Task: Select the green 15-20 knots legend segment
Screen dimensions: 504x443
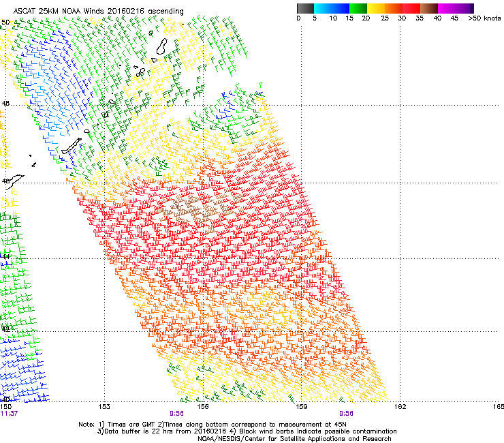Action: click(358, 8)
